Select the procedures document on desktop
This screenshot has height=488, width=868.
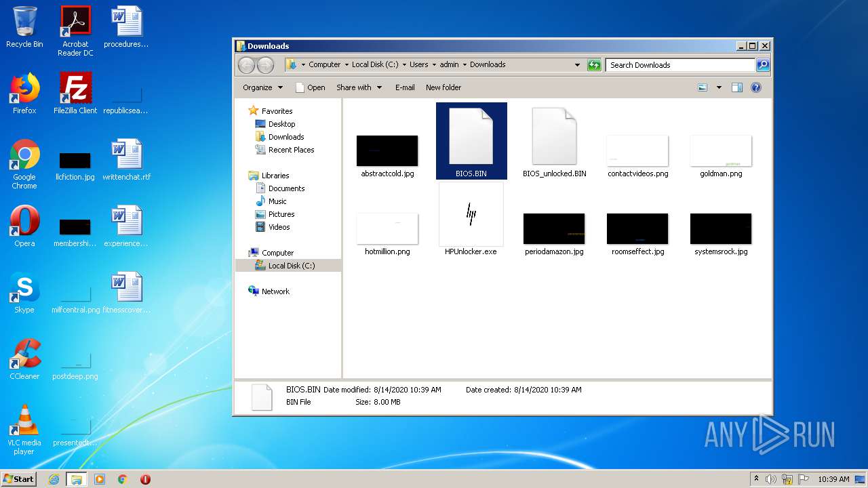pos(127,27)
